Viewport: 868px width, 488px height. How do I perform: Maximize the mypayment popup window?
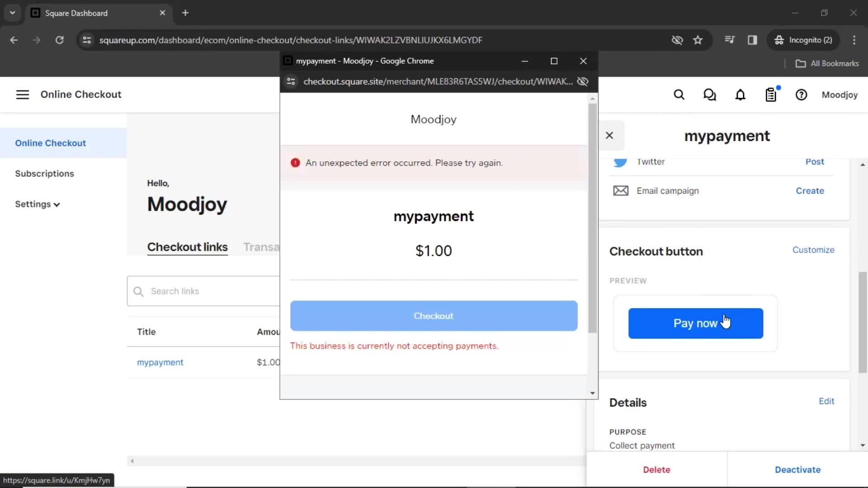[554, 61]
